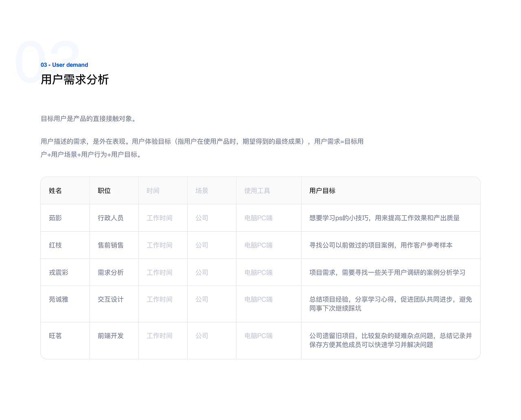Click 公司 in the 戎震彩 row
The height and width of the screenshot is (420, 521).
(202, 273)
